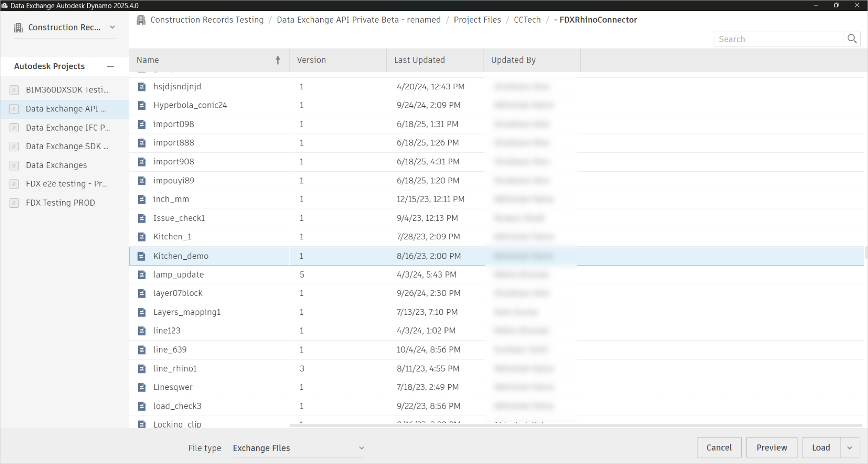Click the exchange icon beside line_639

click(141, 350)
